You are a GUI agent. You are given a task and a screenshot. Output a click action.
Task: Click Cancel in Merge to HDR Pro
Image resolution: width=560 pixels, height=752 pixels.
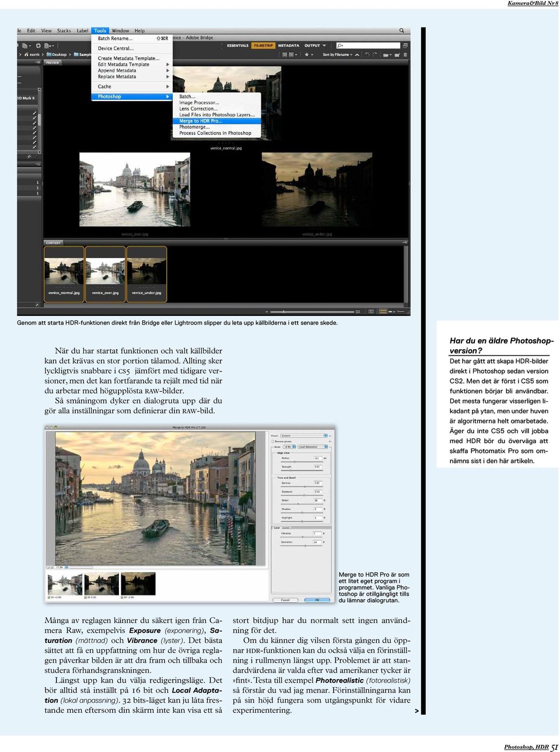click(285, 600)
